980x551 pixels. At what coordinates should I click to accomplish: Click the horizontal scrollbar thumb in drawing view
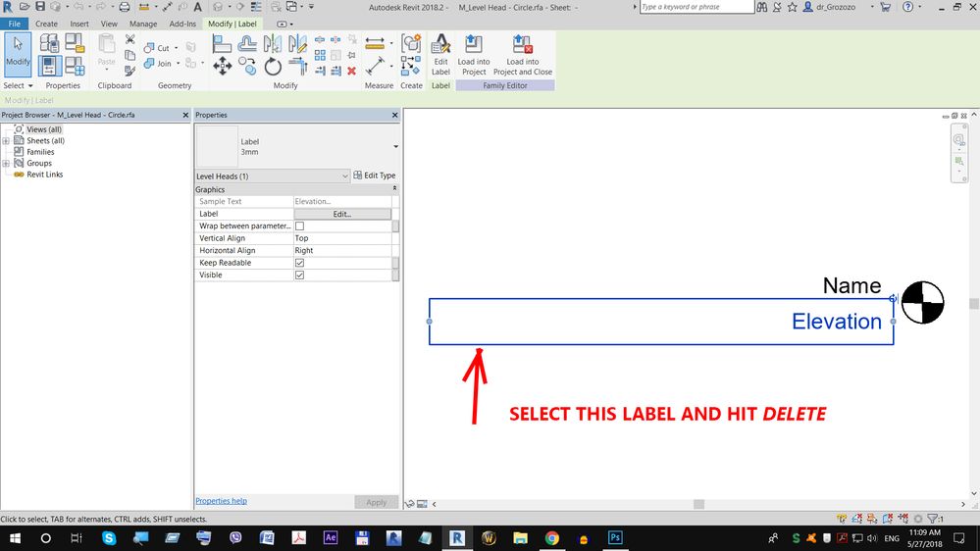click(x=698, y=504)
